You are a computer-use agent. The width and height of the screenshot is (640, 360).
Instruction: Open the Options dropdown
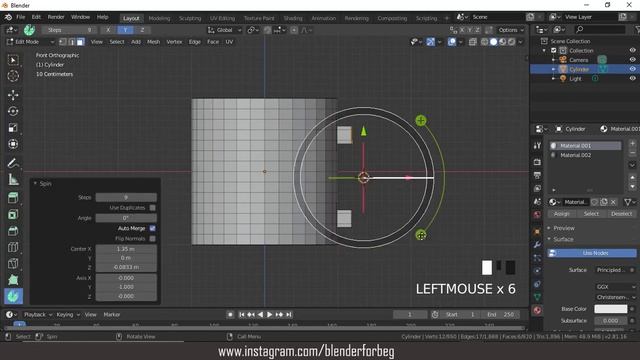[511, 30]
